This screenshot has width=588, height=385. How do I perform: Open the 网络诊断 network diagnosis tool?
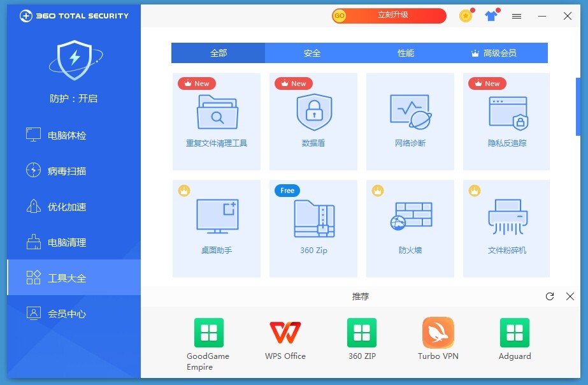pos(410,121)
